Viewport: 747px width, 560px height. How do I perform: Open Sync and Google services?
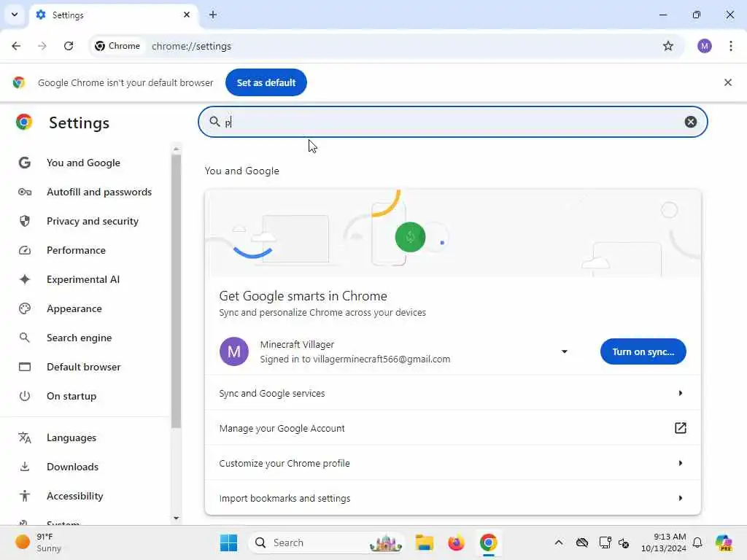[x=452, y=393]
